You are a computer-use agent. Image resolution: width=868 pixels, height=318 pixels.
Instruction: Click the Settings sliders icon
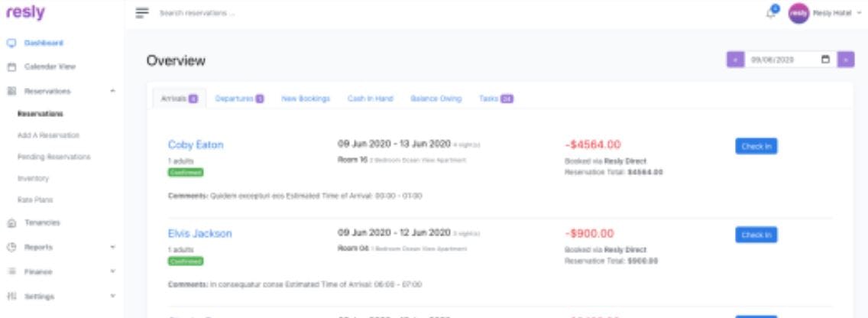click(11, 296)
